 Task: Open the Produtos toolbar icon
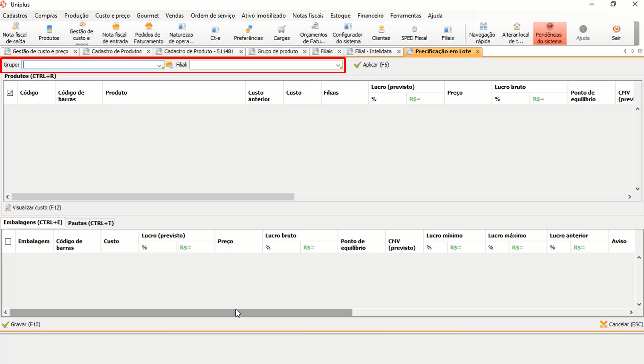click(x=49, y=33)
